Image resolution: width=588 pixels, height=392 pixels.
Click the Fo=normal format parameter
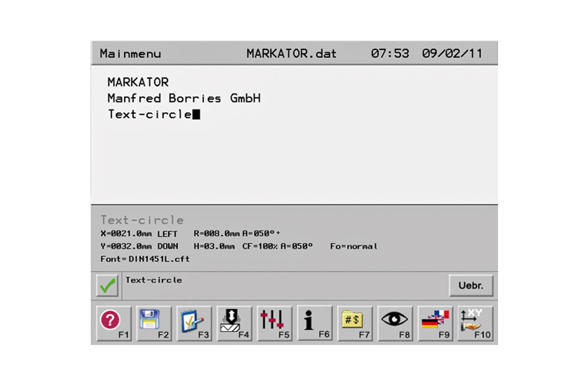(353, 246)
